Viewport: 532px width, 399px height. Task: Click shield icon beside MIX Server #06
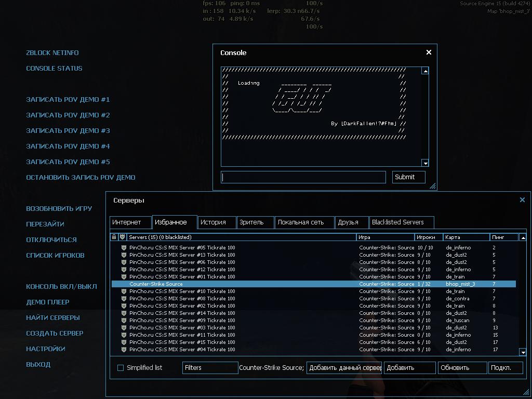click(124, 262)
